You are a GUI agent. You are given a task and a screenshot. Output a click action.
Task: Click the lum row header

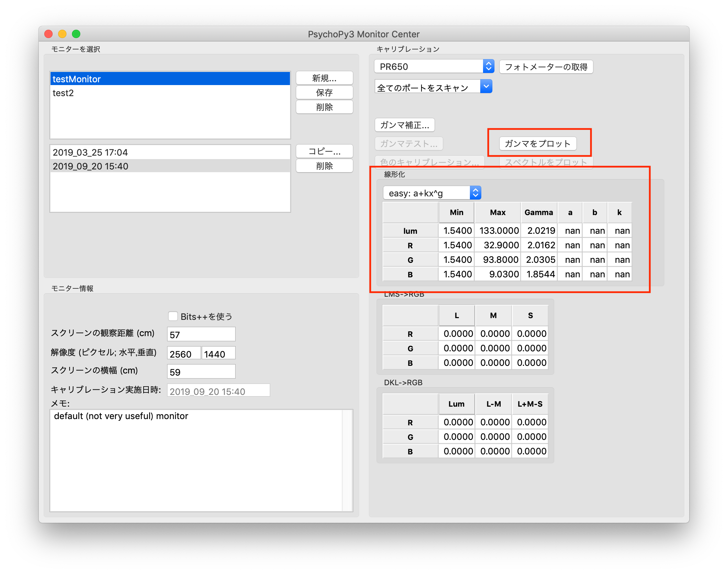point(410,231)
